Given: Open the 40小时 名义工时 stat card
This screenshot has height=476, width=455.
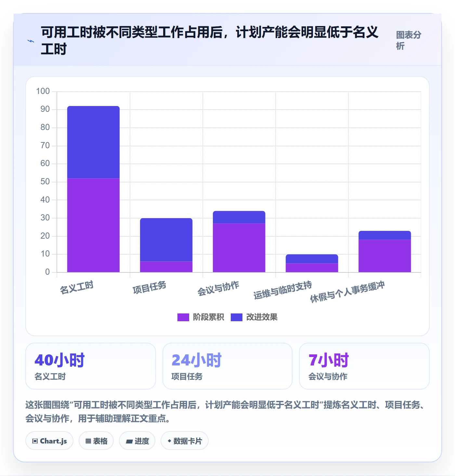Looking at the screenshot, I should (91, 366).
